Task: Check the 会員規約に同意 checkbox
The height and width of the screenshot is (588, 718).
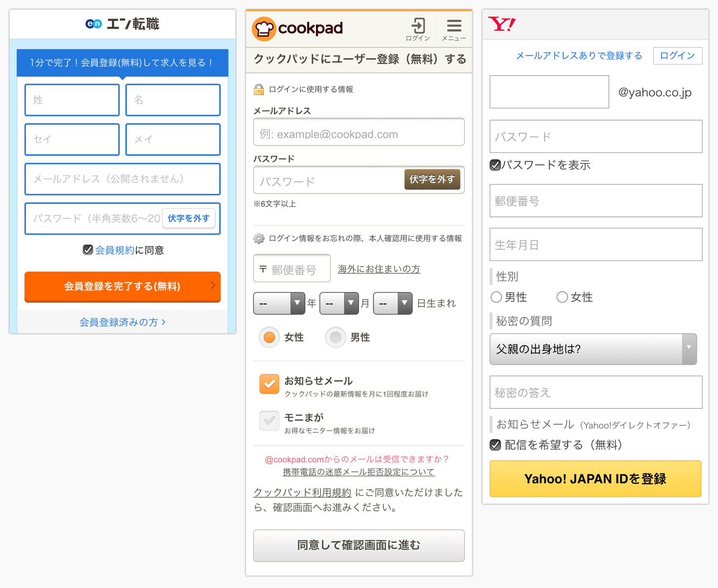Action: [x=88, y=249]
